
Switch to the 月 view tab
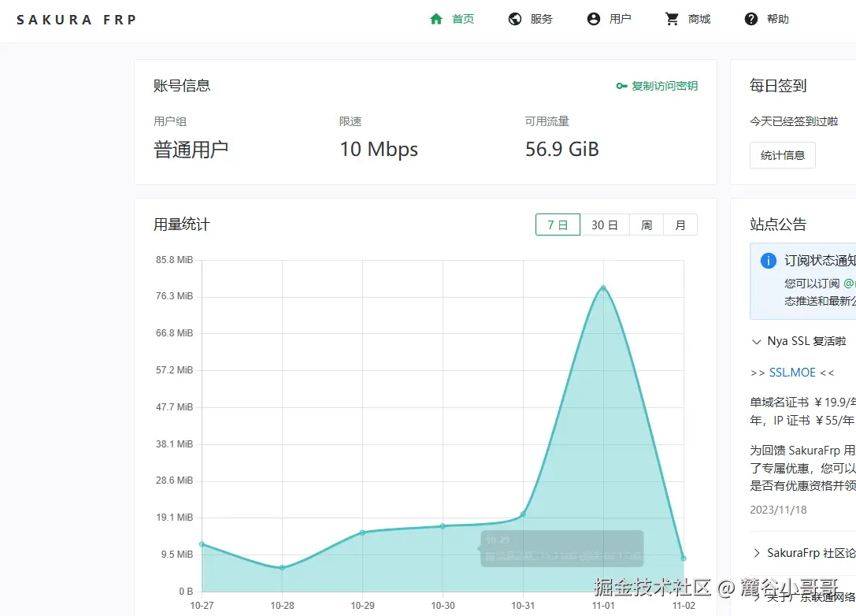click(x=680, y=225)
